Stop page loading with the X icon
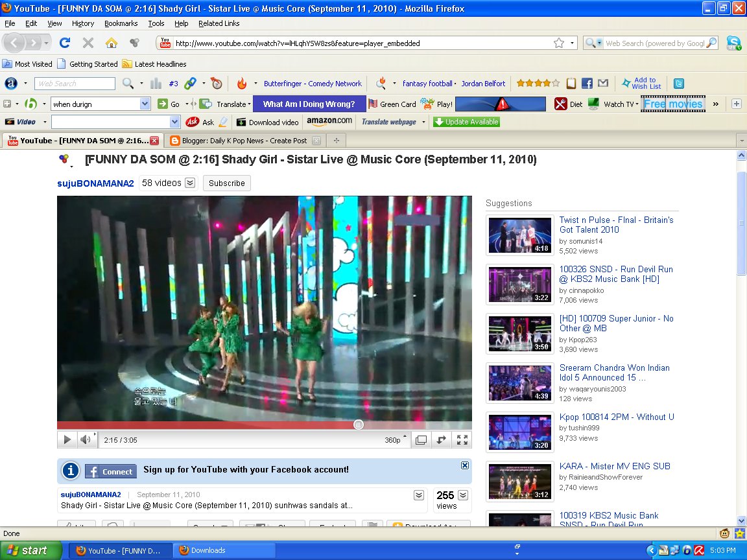This screenshot has height=560, width=747. [x=88, y=43]
